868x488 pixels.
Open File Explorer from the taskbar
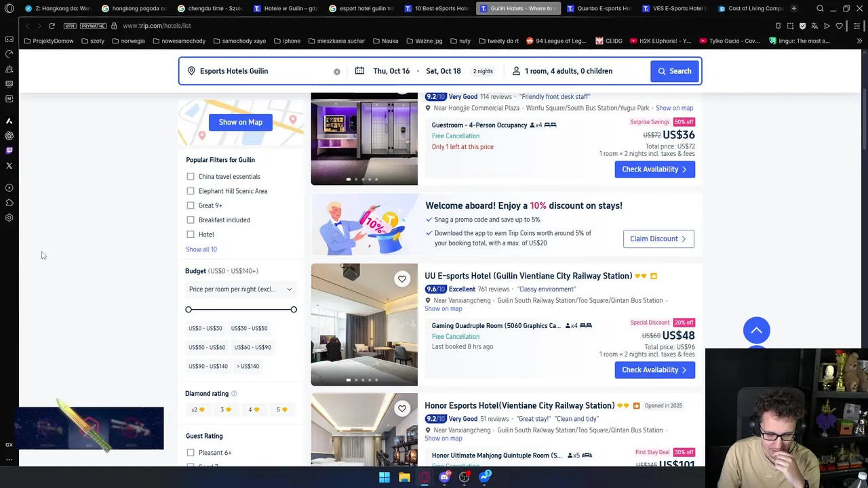[x=404, y=477]
